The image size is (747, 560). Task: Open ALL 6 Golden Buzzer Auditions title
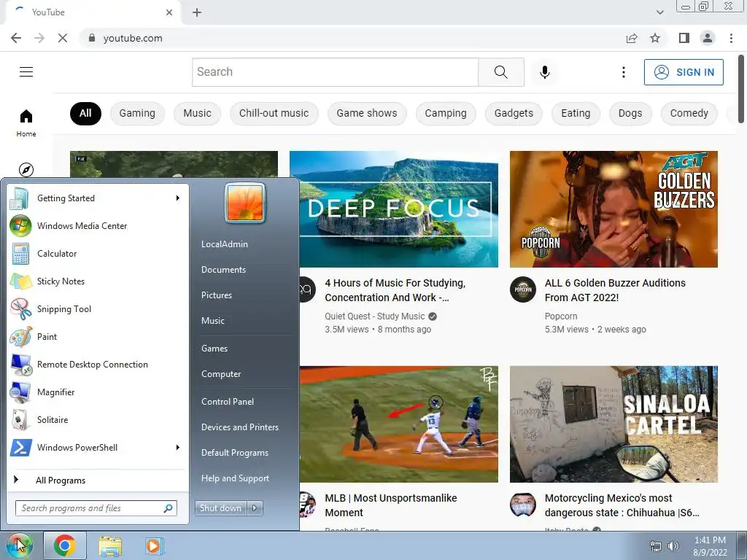tap(615, 290)
